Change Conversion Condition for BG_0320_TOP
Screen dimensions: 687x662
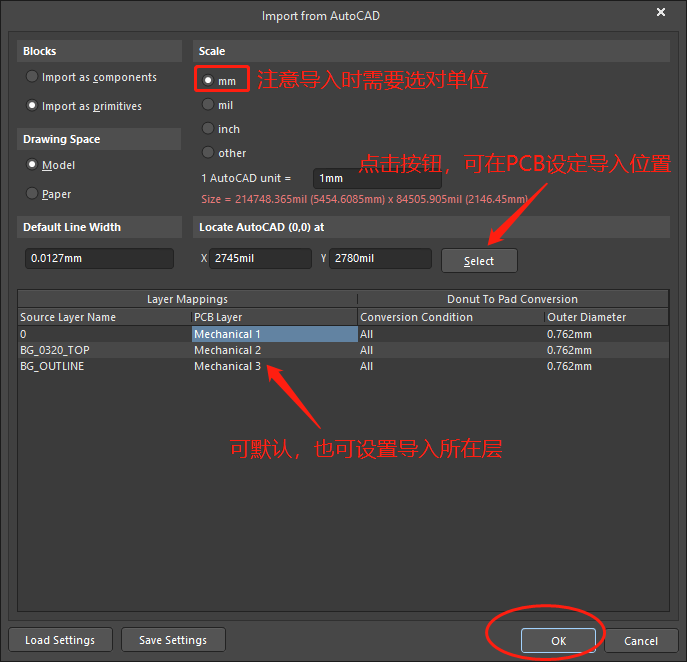pos(451,350)
